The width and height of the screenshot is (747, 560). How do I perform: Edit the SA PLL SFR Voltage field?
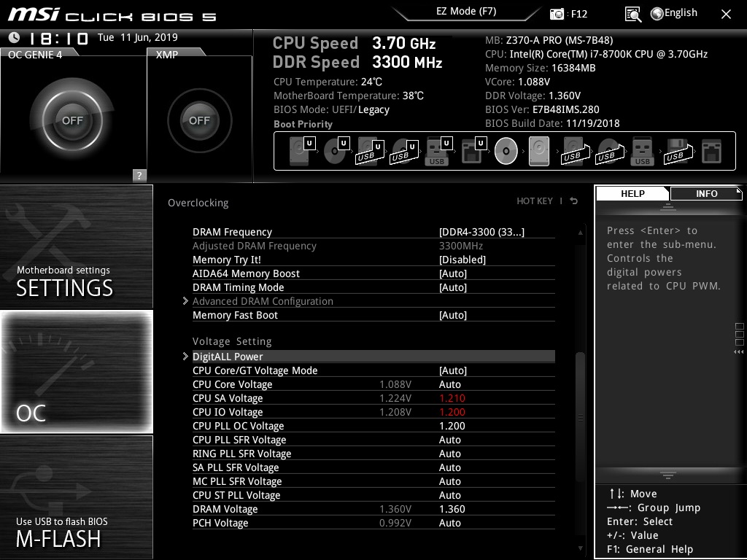click(449, 467)
